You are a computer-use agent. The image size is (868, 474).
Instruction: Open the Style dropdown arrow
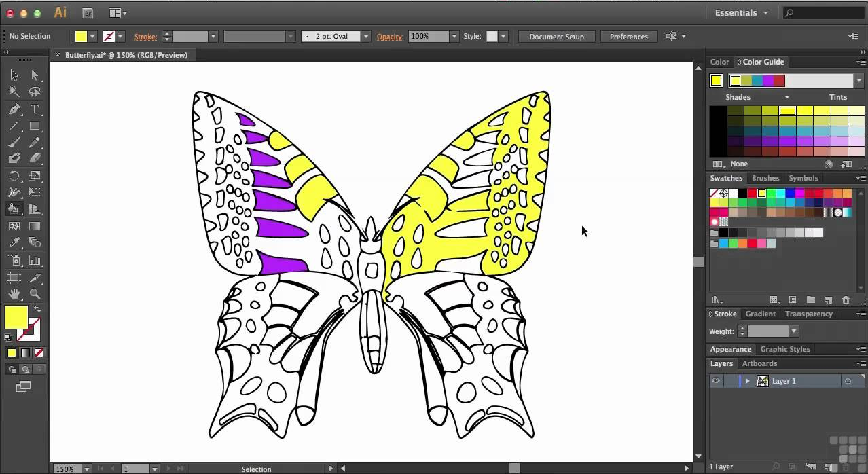tap(503, 37)
